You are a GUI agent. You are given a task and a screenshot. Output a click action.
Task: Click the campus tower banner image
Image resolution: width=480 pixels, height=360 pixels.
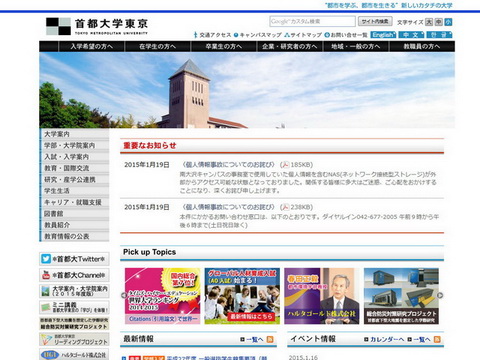click(x=247, y=90)
